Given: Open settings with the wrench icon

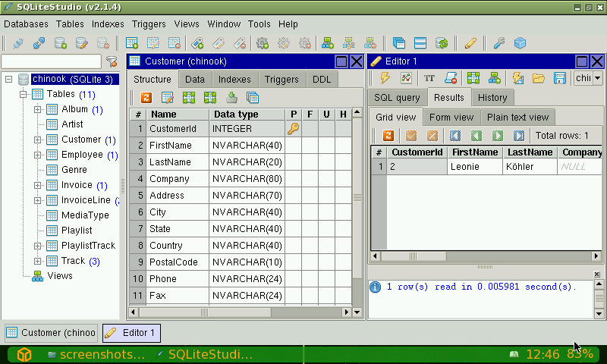Looking at the screenshot, I should point(499,43).
